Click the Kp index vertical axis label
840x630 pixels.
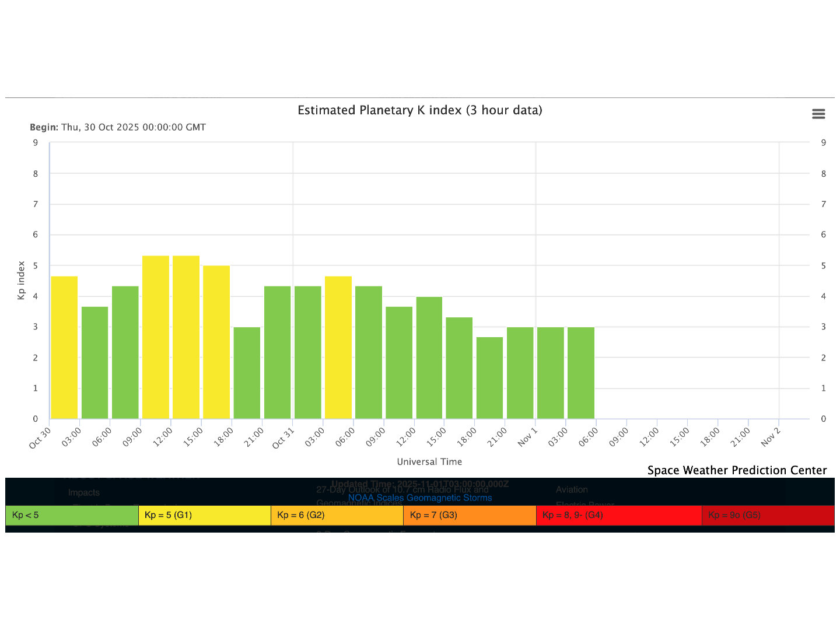point(22,281)
